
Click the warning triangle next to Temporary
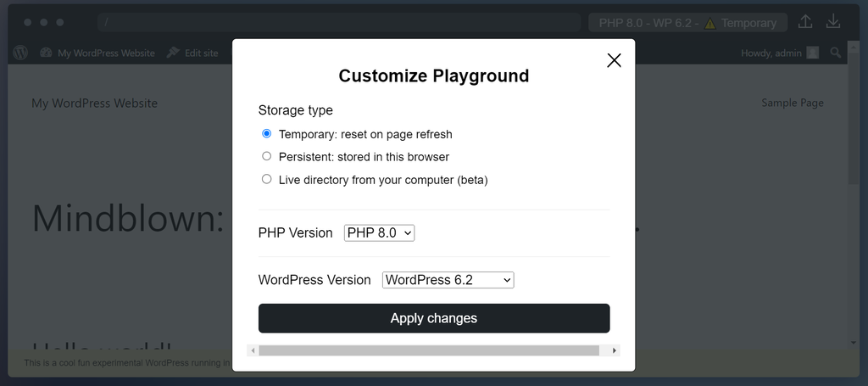point(710,23)
